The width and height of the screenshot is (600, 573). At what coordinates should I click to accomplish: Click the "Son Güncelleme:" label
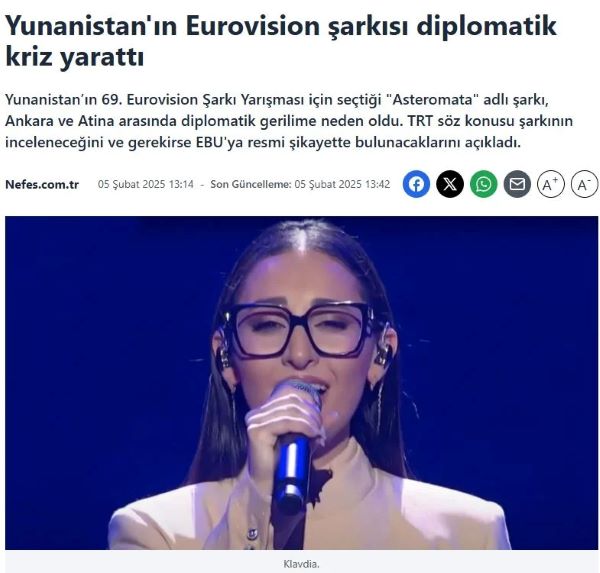(x=251, y=184)
